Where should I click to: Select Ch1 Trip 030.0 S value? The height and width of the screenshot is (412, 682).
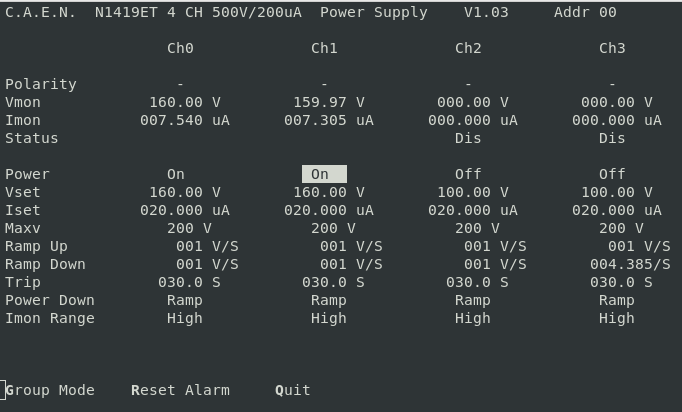pos(333,282)
